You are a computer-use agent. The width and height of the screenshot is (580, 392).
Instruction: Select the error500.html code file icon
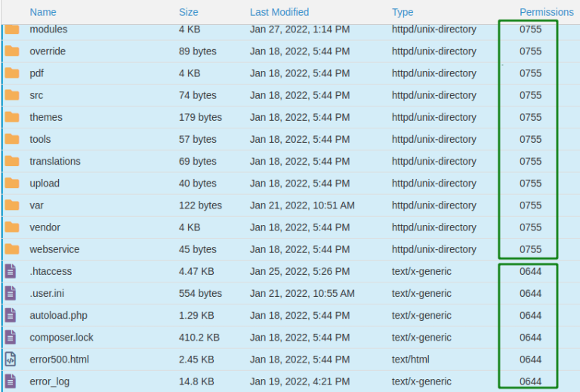pos(11,360)
